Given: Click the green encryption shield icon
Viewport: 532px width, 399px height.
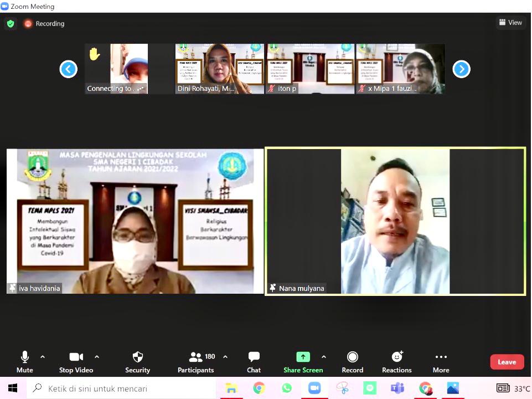Looking at the screenshot, I should (x=10, y=24).
